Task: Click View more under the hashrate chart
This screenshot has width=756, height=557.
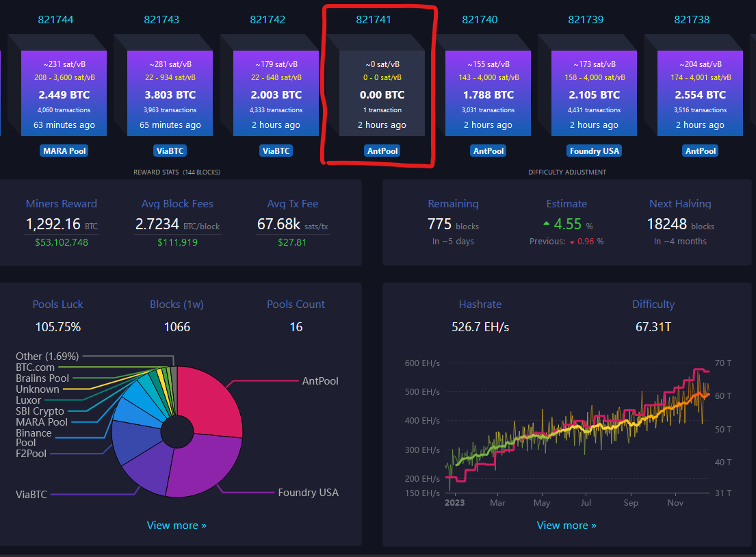Action: (x=566, y=526)
